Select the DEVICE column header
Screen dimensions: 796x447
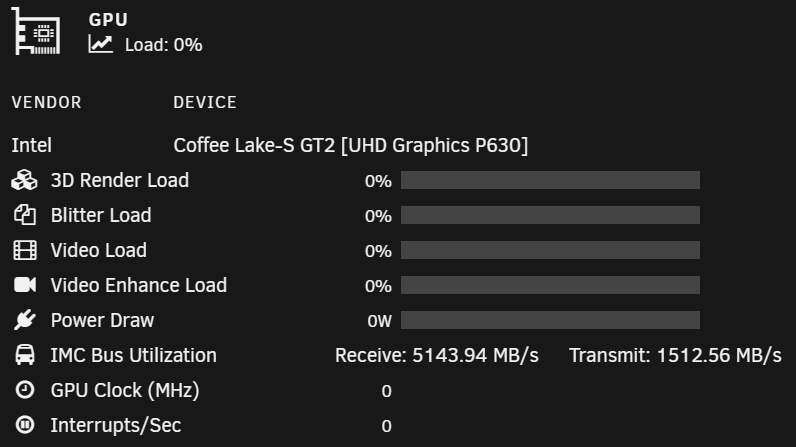pyautogui.click(x=205, y=102)
